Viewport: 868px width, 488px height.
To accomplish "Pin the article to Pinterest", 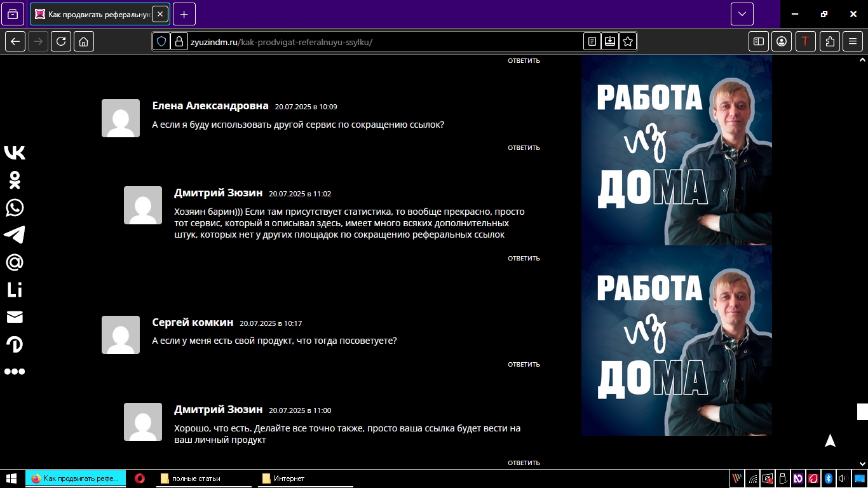I will tap(15, 344).
